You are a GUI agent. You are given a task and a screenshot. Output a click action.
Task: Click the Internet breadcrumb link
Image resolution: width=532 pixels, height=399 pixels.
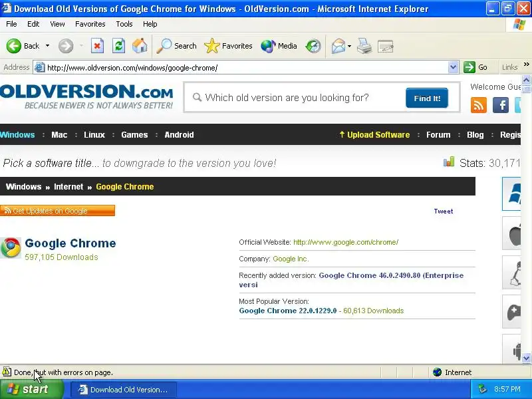(x=68, y=187)
